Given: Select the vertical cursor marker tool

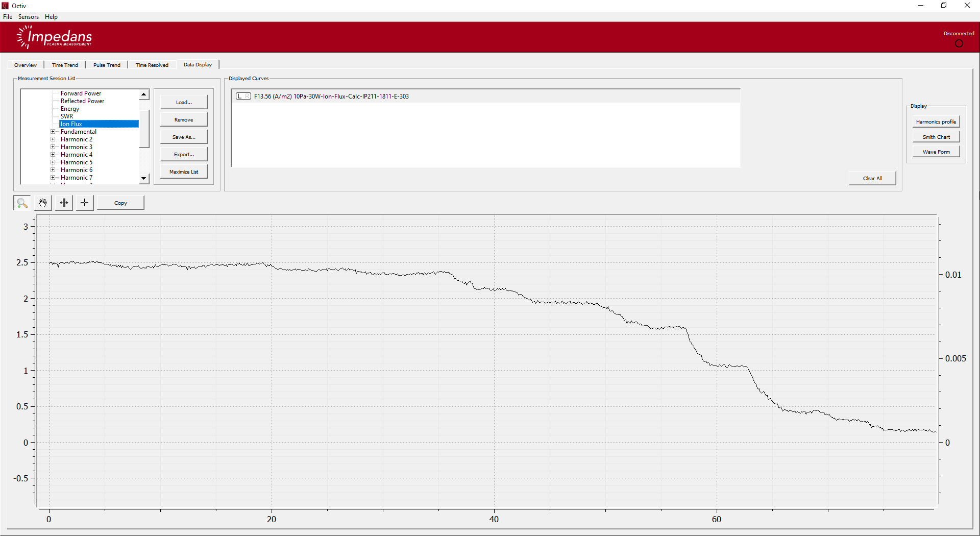Looking at the screenshot, I should (x=64, y=203).
